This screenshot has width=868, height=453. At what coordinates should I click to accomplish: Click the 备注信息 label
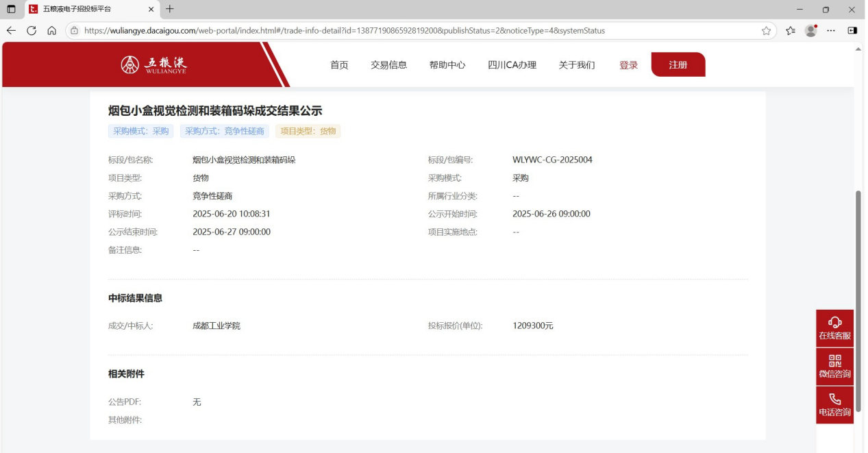click(x=125, y=250)
